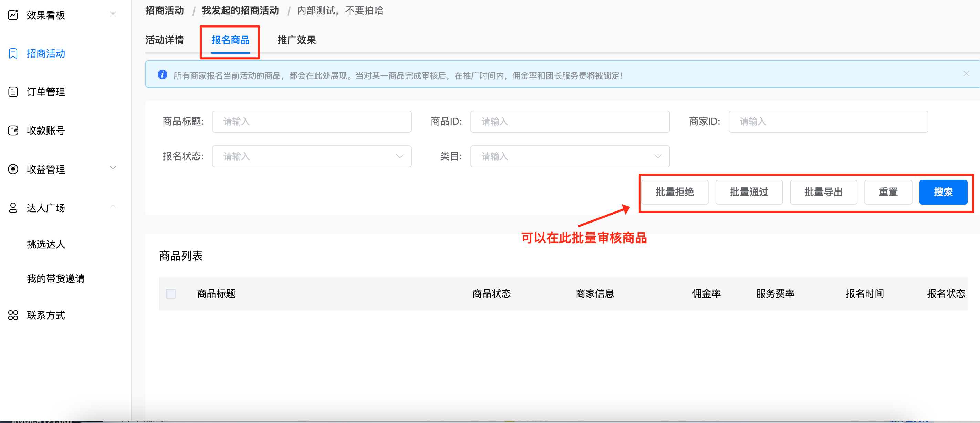Click the 招商活动 bookmark icon in sidebar
This screenshot has height=423, width=980.
pos(13,53)
